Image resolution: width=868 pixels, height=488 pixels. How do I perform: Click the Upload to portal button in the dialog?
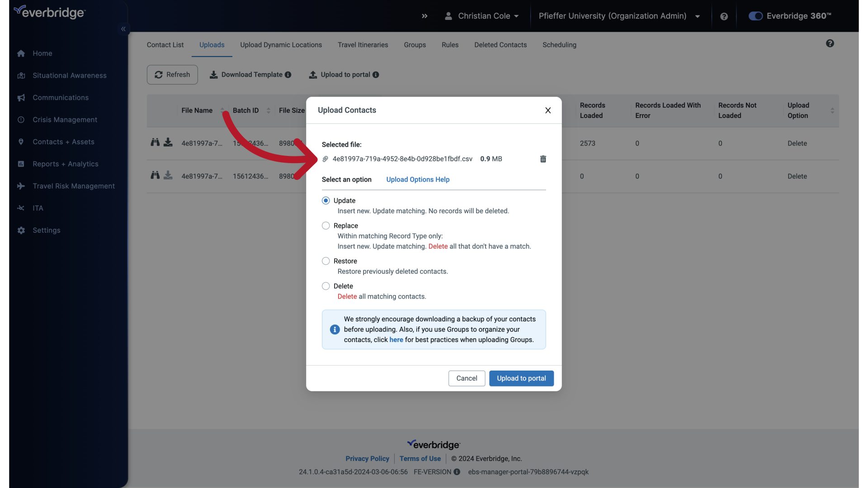pos(521,378)
